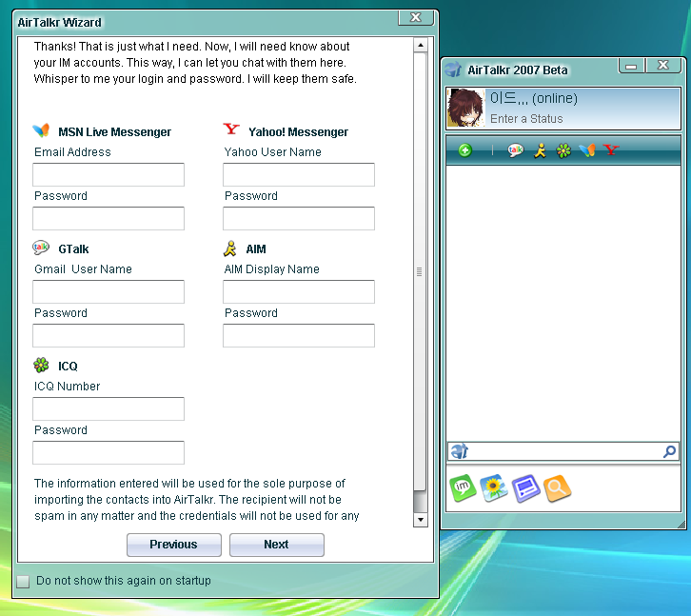This screenshot has width=691, height=616.
Task: Open the blue screen video icon
Action: [x=525, y=488]
